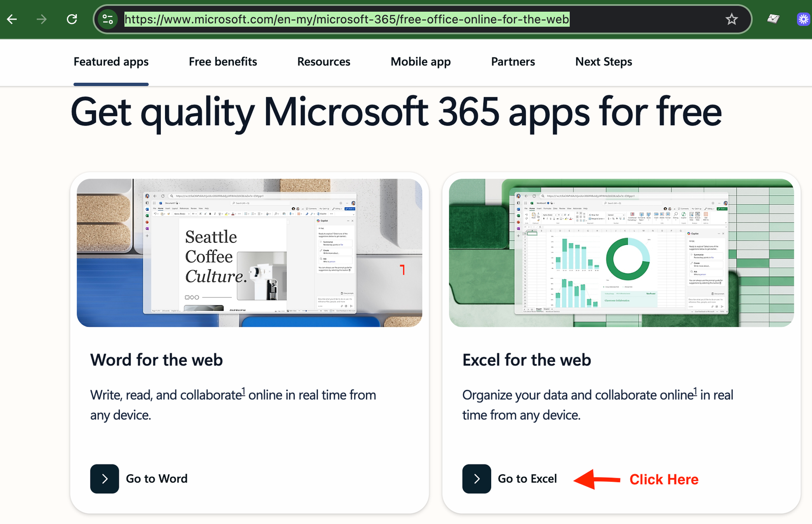Select the Featured apps tab
The height and width of the screenshot is (524, 812).
tap(111, 62)
